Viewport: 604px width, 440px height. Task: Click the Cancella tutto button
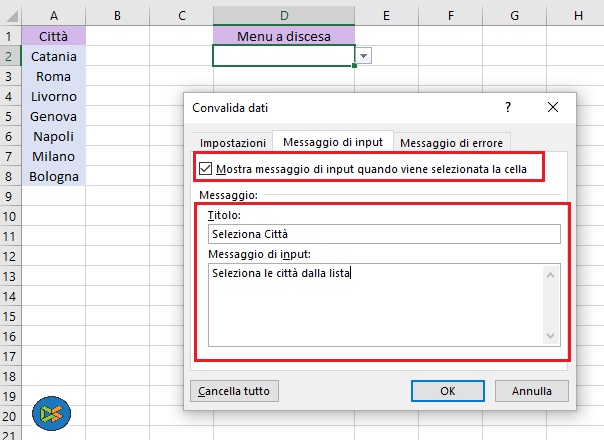tap(235, 390)
